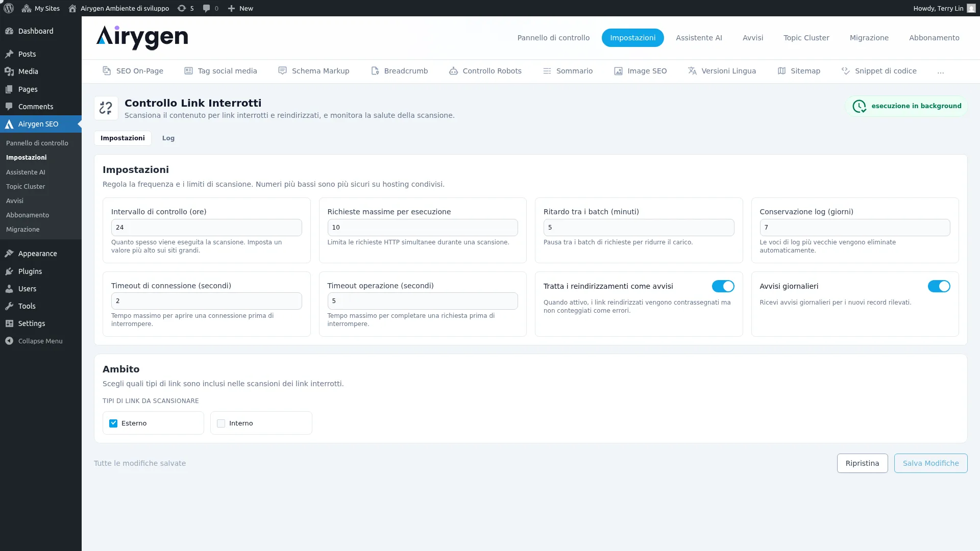Click the Pages icon in sidebar
The width and height of the screenshot is (980, 551).
pyautogui.click(x=9, y=89)
